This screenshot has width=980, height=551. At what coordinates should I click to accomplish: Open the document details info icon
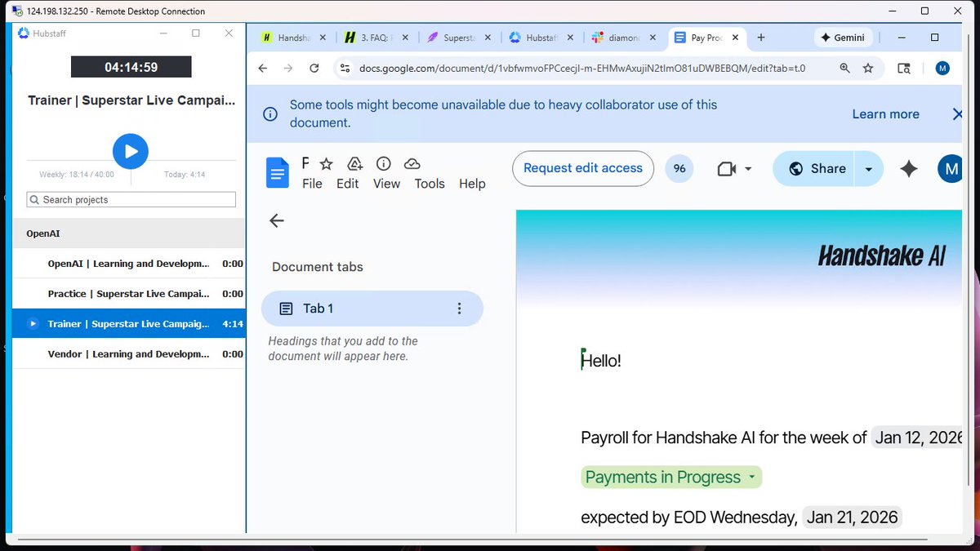(384, 164)
